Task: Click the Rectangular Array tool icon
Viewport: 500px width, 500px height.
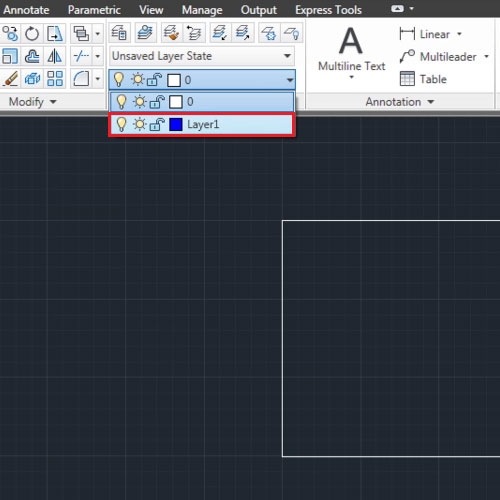Action: (55, 79)
